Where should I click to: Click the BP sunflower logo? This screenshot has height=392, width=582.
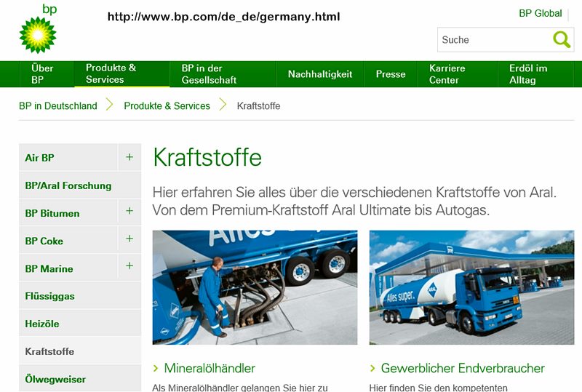tap(38, 33)
